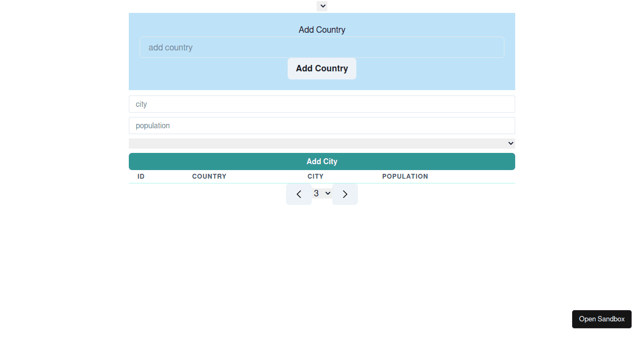Expand the country selection dropdown
Image resolution: width=644 pixels, height=338 pixels.
coord(321,143)
